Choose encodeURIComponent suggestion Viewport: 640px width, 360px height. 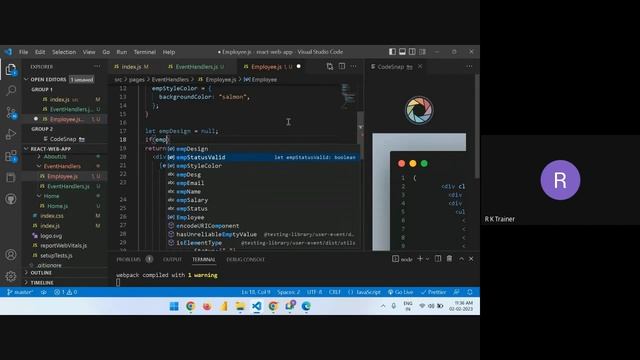pyautogui.click(x=263, y=226)
